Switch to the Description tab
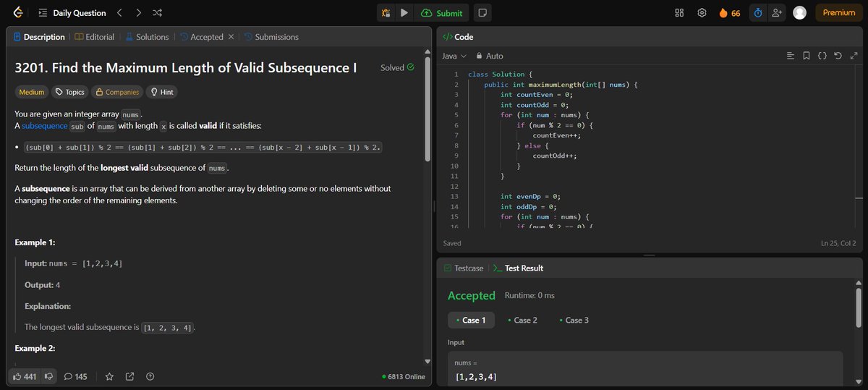 (x=39, y=37)
